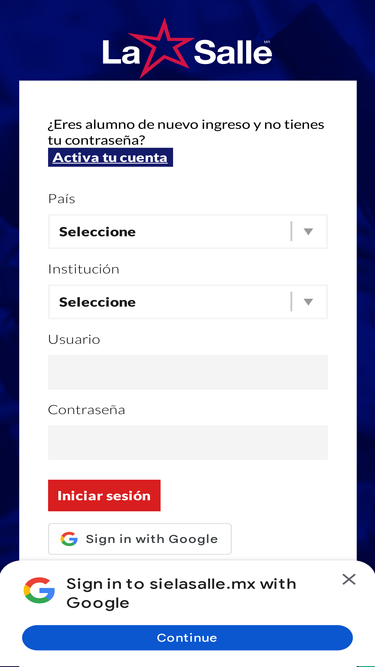Click the Iniciar sesión button
Viewport: 375px width, 667px height.
tap(104, 496)
